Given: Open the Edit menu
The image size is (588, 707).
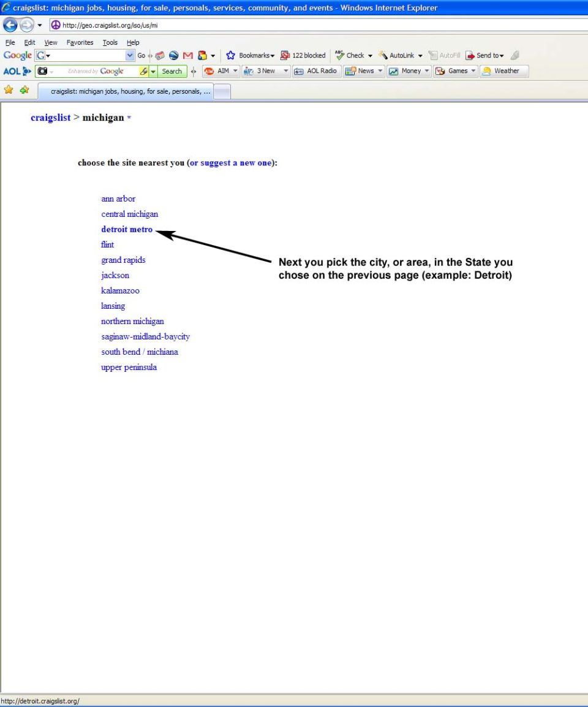Looking at the screenshot, I should tap(30, 42).
